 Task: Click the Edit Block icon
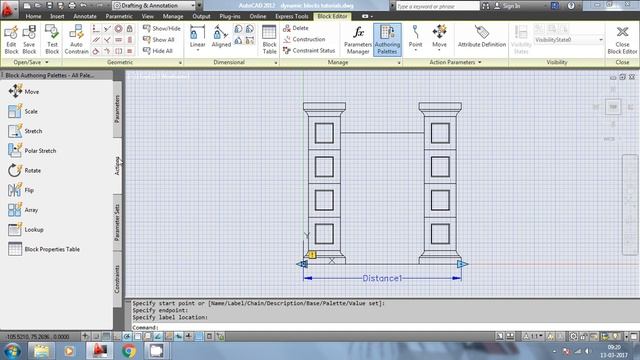pyautogui.click(x=11, y=40)
